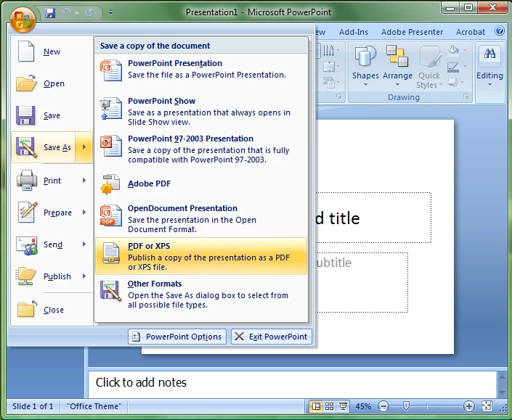Click the Zoom Out minus button
This screenshot has height=420, width=512.
pos(383,406)
